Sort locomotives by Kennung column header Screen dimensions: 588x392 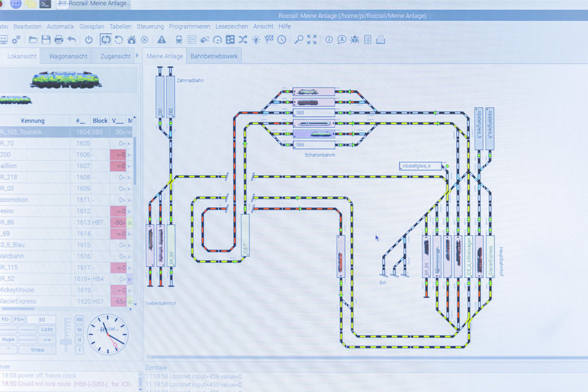click(x=33, y=121)
